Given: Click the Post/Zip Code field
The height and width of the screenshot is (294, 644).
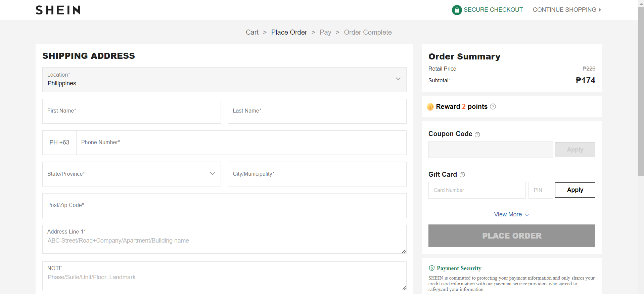Looking at the screenshot, I should point(224,206).
